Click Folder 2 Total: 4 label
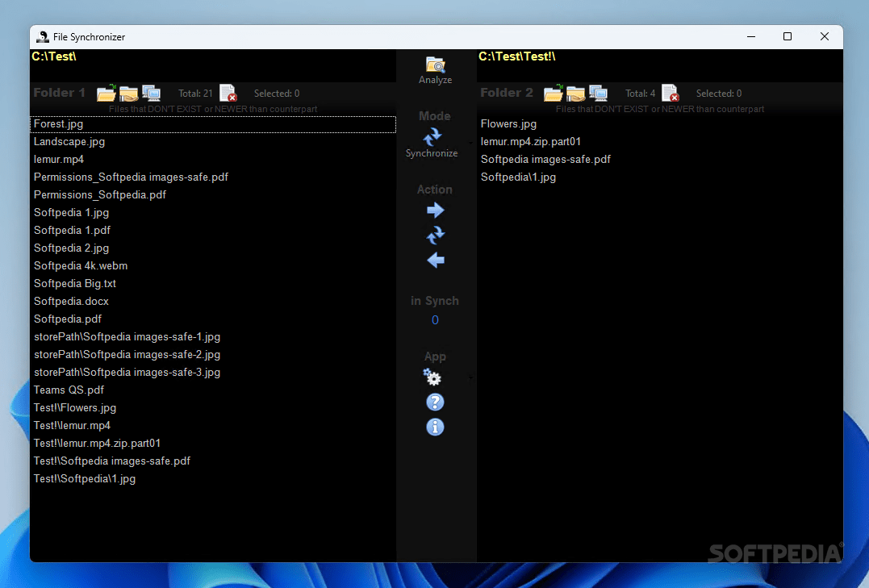Image resolution: width=869 pixels, height=588 pixels. coord(640,94)
